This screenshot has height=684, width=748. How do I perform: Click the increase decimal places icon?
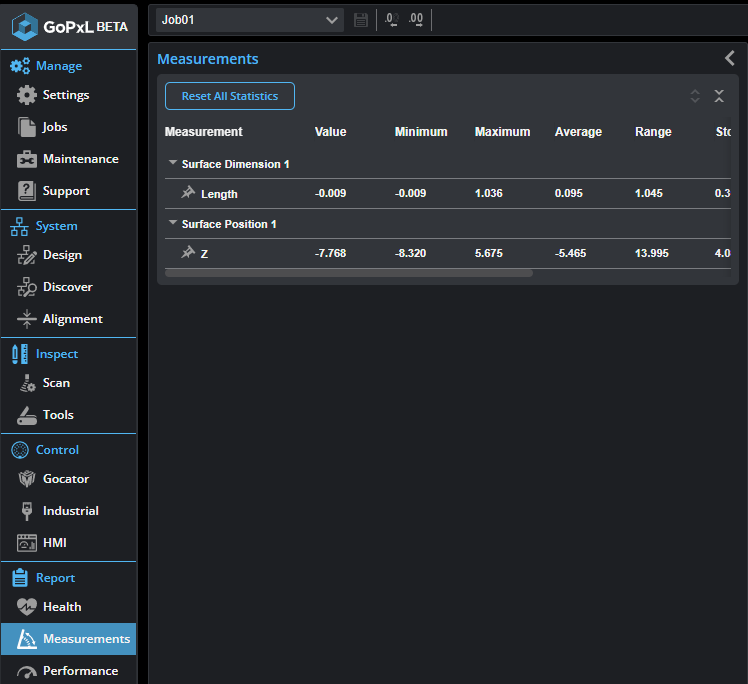pyautogui.click(x=416, y=20)
